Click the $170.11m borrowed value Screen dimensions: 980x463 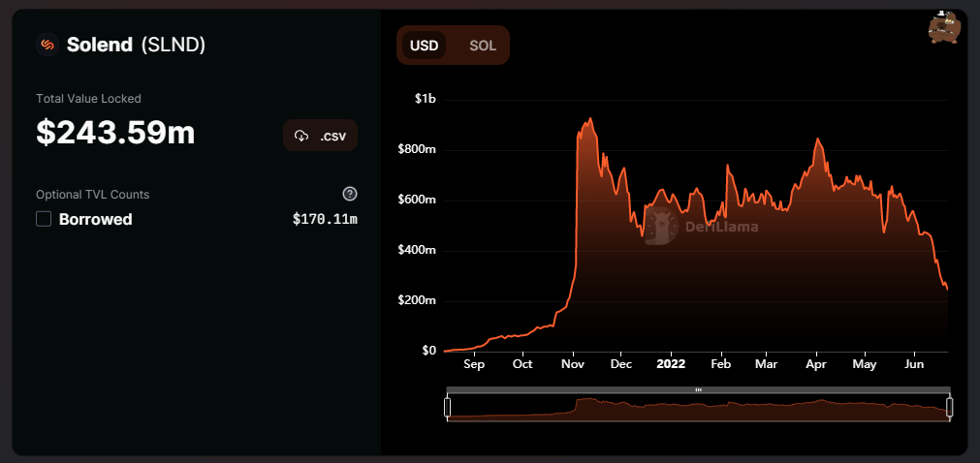pos(325,219)
